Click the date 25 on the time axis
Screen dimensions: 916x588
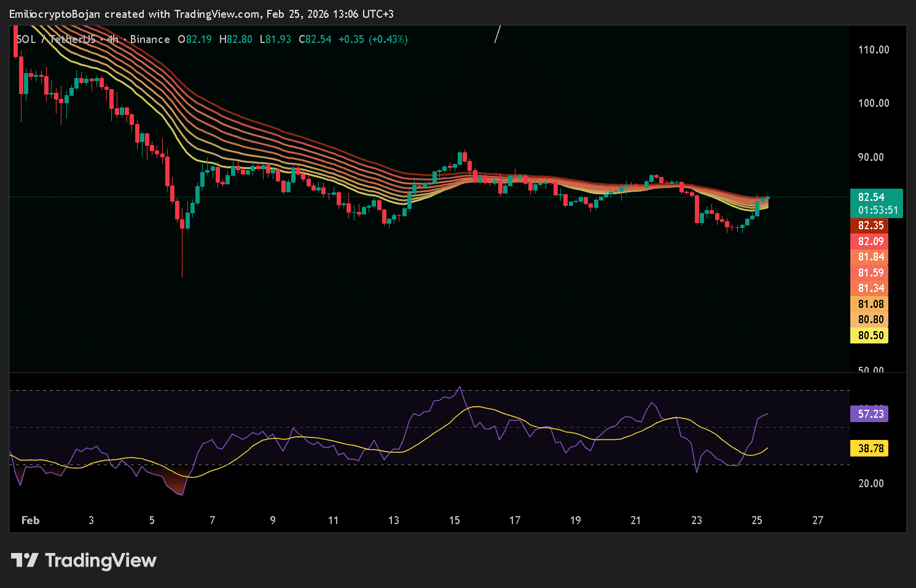pos(757,520)
